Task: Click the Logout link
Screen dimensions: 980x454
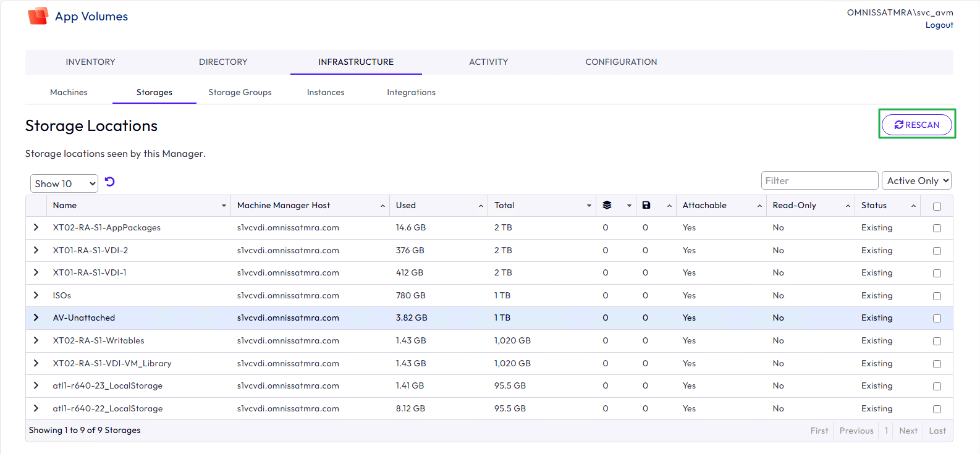Action: [939, 25]
